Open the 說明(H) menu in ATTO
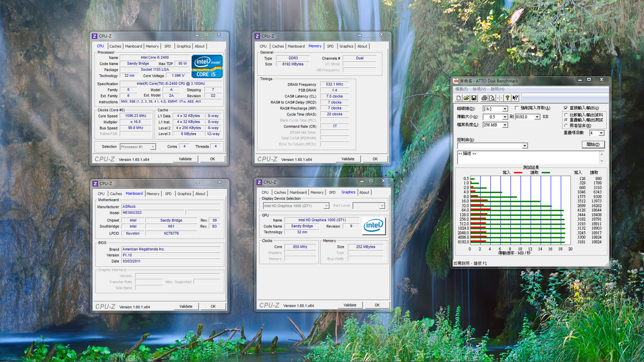The height and width of the screenshot is (362, 644). point(497,89)
